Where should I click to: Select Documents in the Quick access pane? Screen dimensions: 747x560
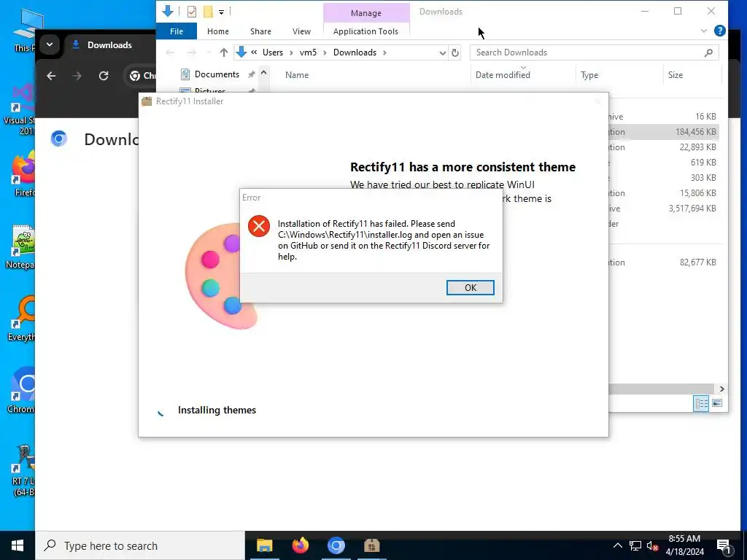click(x=217, y=74)
